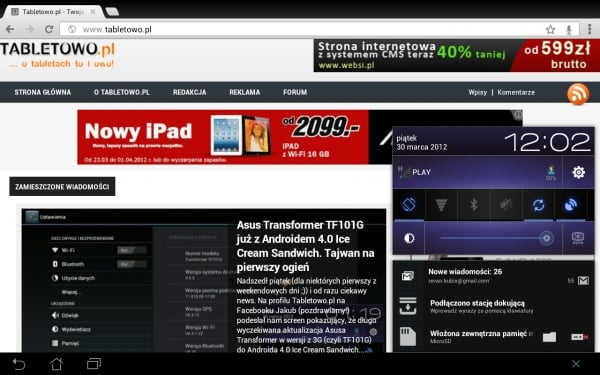This screenshot has height=375, width=600.
Task: Close notification panel with X icon
Action: [576, 364]
